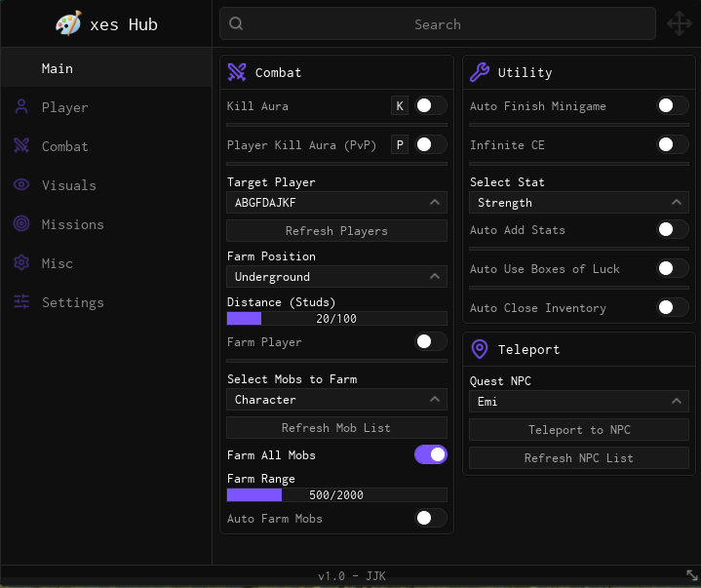Click the Utility panel title text
Screen dimensions: 701x588
point(525,72)
